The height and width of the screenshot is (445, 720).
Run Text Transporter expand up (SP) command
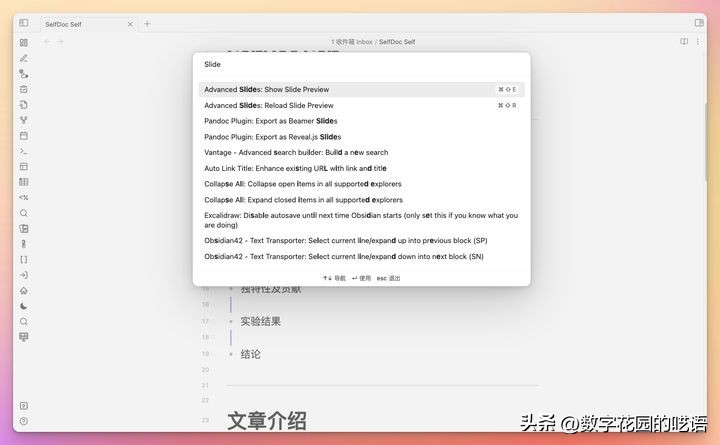[x=361, y=241]
